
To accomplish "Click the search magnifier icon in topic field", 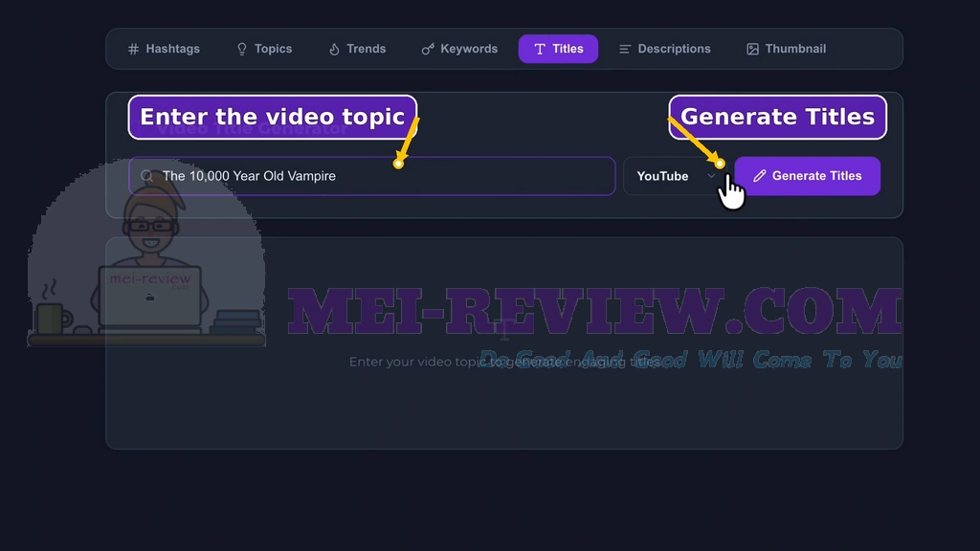I will [146, 176].
